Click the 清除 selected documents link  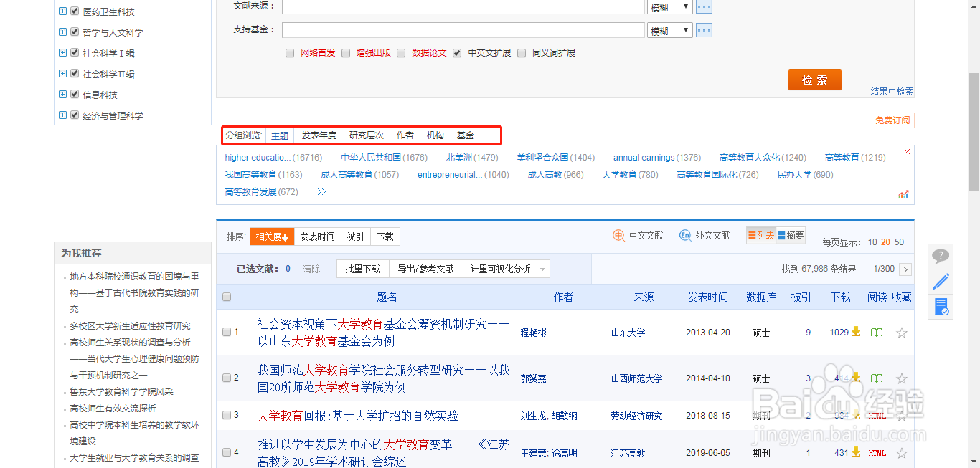tap(311, 269)
